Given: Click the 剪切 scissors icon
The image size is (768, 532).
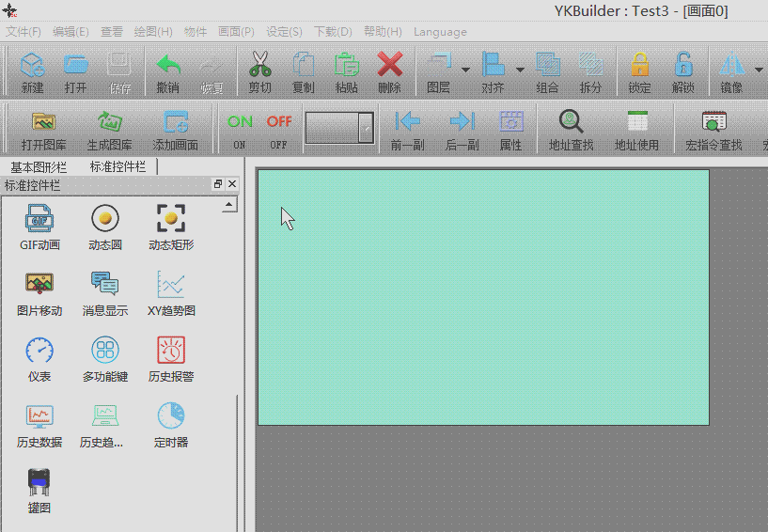Looking at the screenshot, I should click(259, 66).
